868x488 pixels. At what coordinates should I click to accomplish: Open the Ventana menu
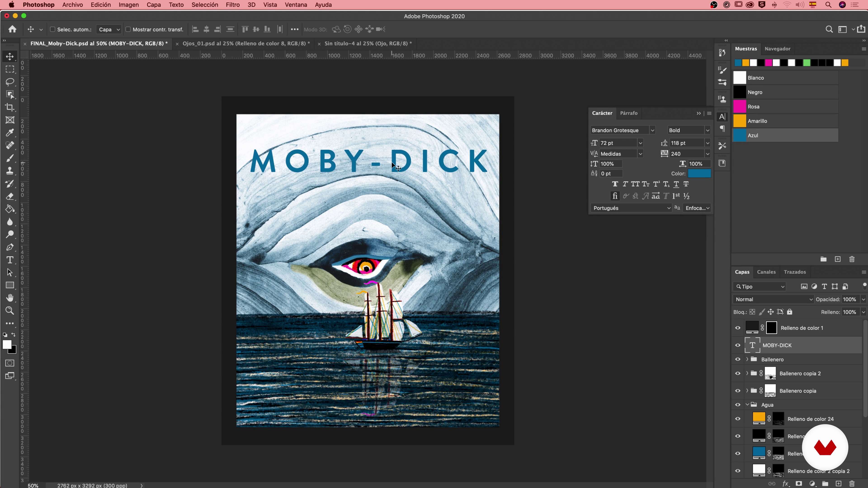tap(296, 5)
